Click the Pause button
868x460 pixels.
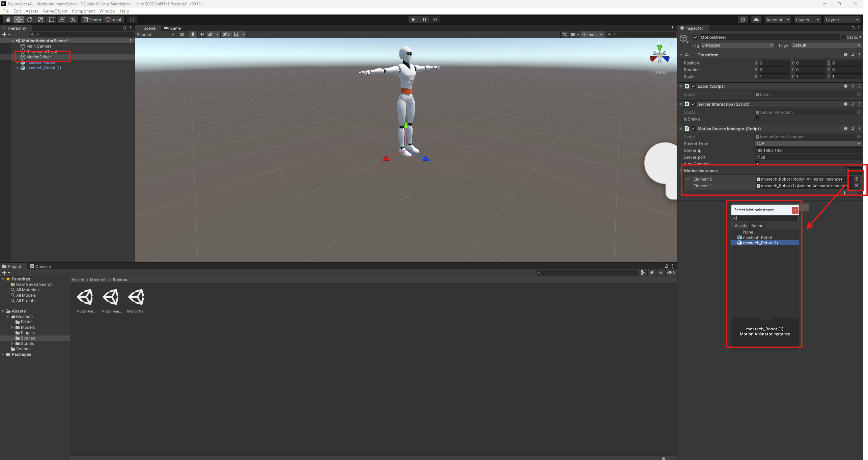point(424,20)
